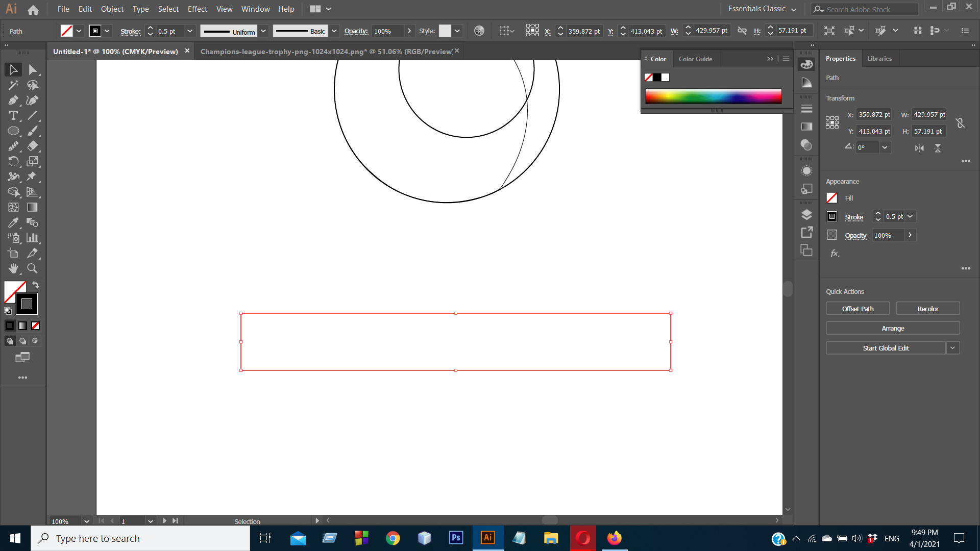Viewport: 980px width, 551px height.
Task: Select the Paintbrush tool
Action: click(x=33, y=131)
